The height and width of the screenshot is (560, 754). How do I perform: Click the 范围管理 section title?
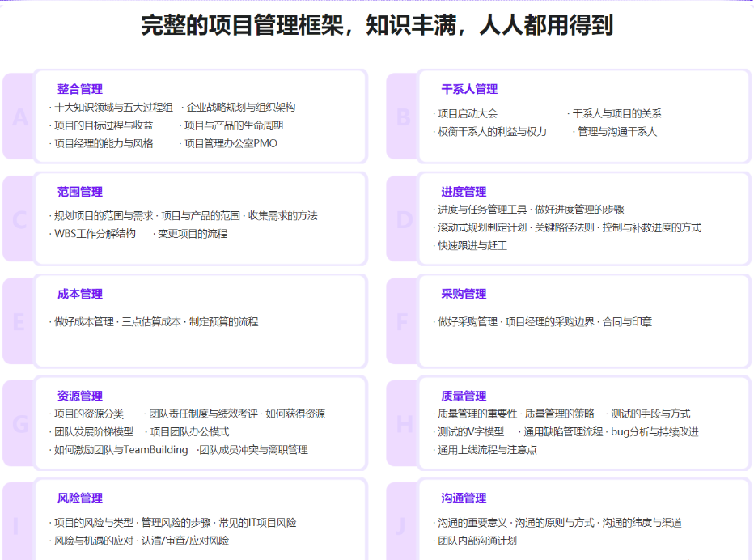tap(80, 192)
